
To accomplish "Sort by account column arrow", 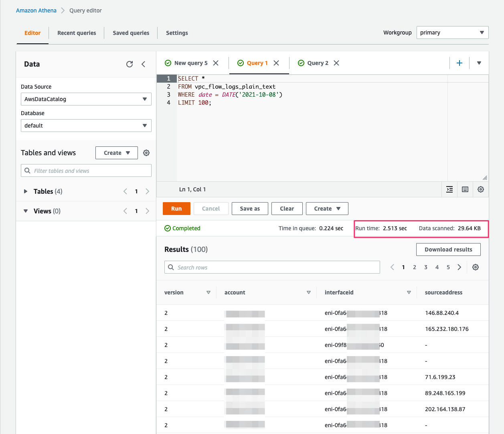I will pos(309,292).
